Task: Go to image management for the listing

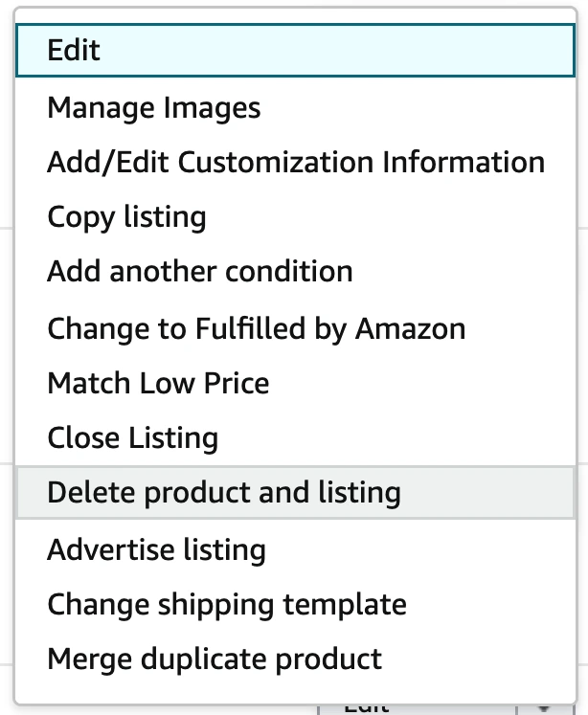Action: (153, 106)
